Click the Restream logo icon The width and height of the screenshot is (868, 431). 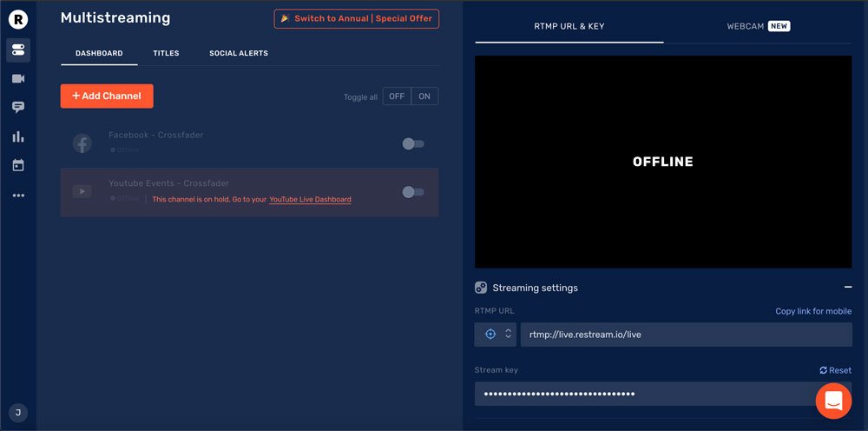coord(18,18)
